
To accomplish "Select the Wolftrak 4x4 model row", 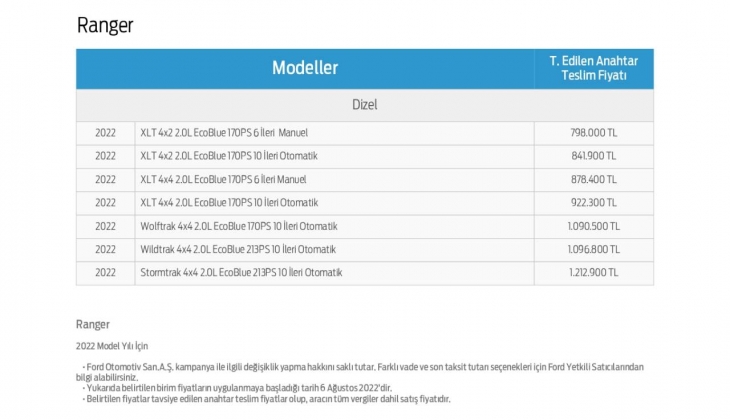I will click(x=239, y=226).
